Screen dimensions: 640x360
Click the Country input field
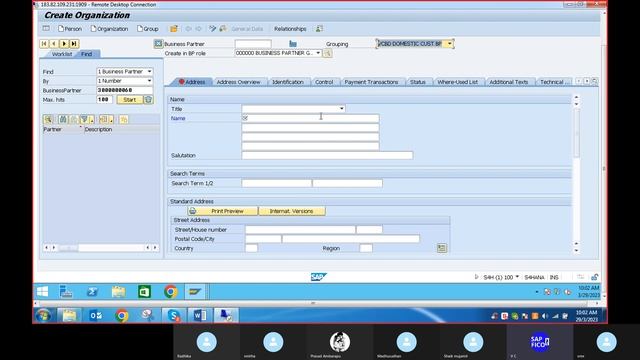[251, 248]
